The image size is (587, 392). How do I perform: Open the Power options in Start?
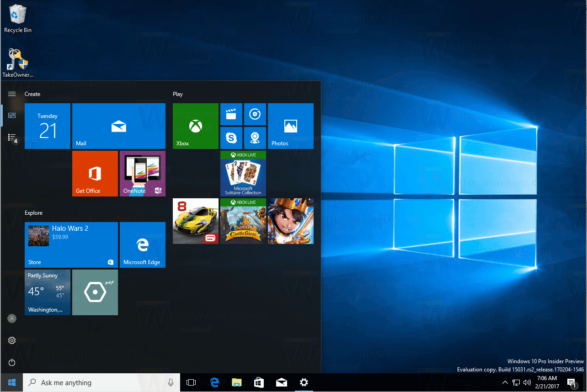tap(12, 362)
